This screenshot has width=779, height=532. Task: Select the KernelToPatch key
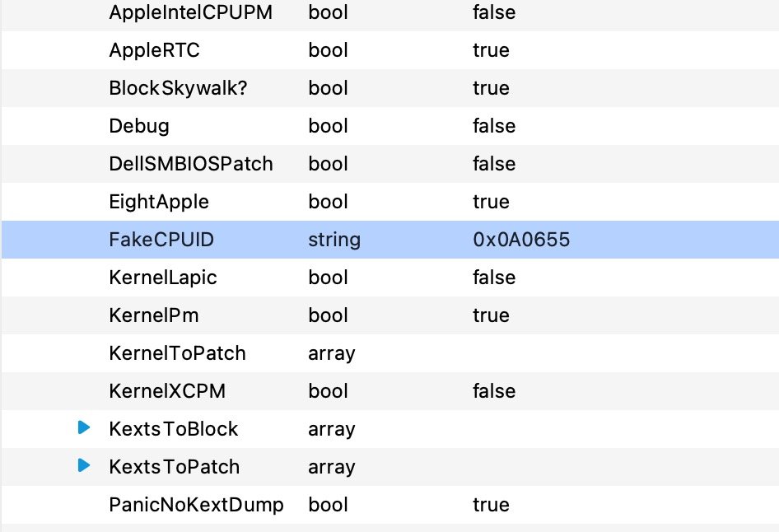tap(177, 353)
